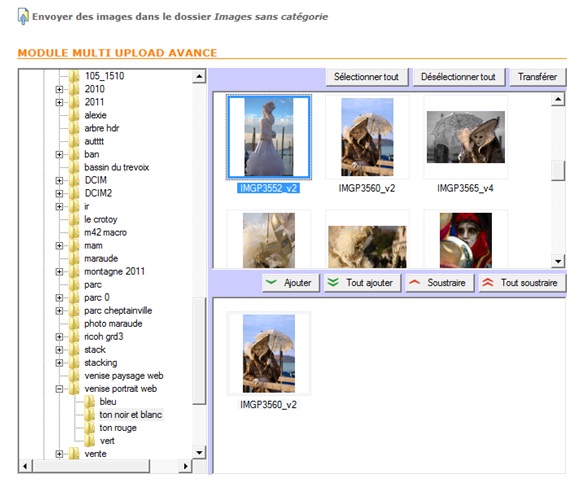Viewport: 581px width, 498px height.
Task: Collapse the venise portrait web folder
Action: click(59, 389)
